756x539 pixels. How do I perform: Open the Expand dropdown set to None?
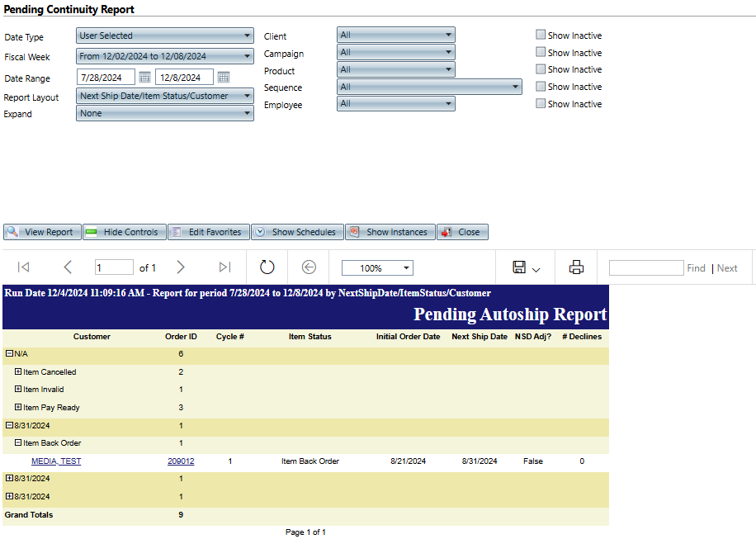click(165, 113)
